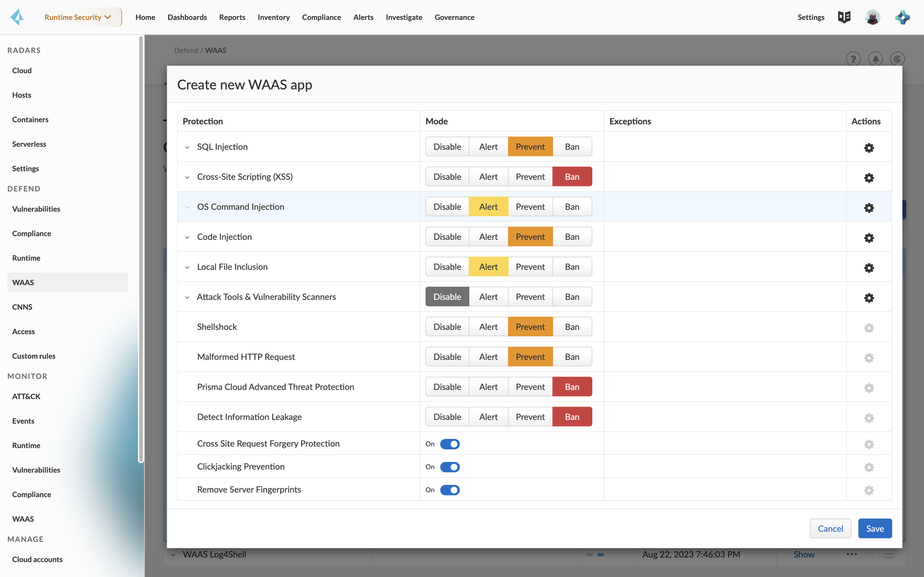Set Local File Inclusion mode to Prevent

point(530,266)
